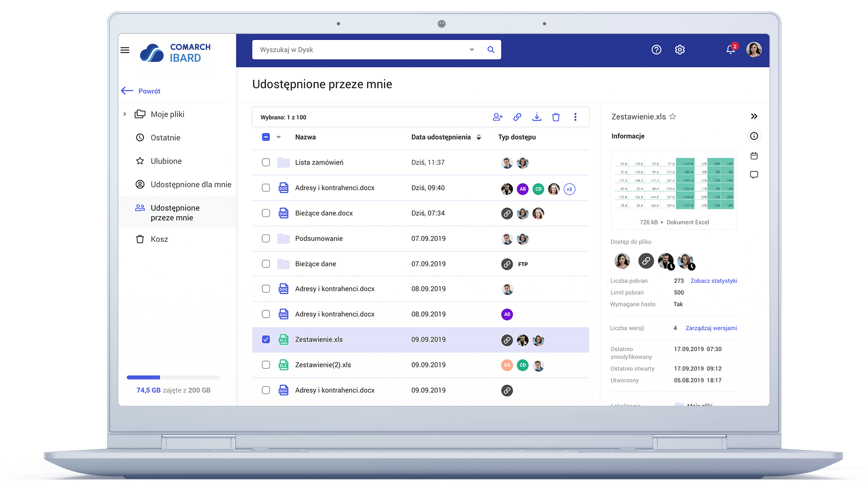Image resolution: width=868 pixels, height=488 pixels.
Task: Open Moje pliki in sidebar
Action: click(x=167, y=114)
